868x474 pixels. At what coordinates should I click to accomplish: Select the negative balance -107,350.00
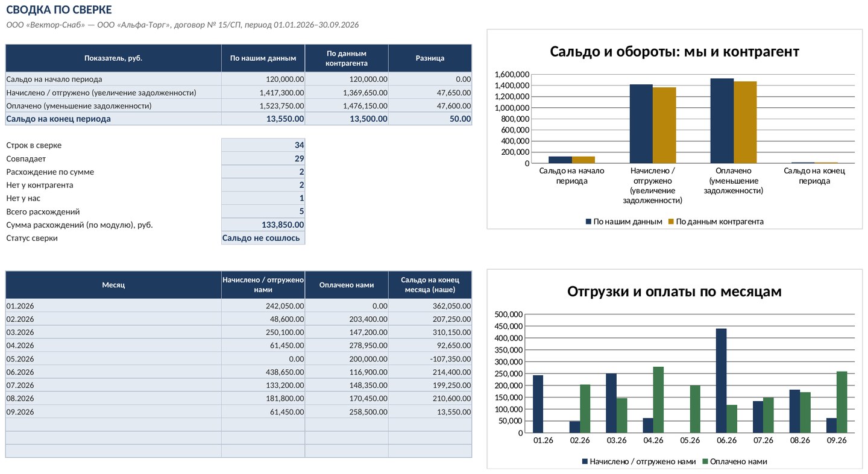[430, 358]
